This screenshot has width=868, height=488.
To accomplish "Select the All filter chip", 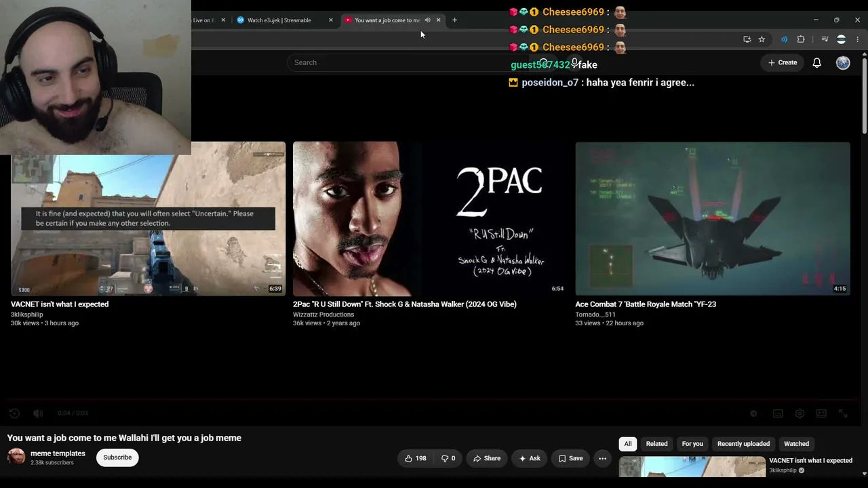I will 628,444.
